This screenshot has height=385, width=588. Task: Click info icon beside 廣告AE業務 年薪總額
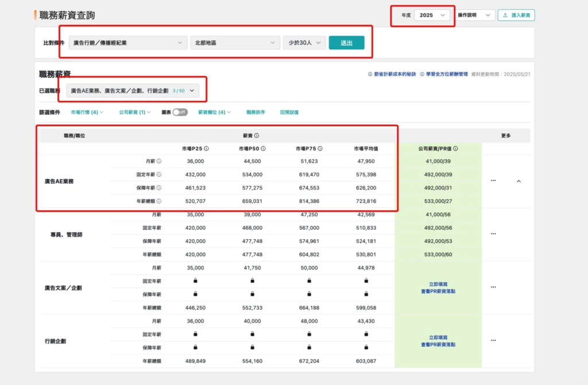[159, 201]
